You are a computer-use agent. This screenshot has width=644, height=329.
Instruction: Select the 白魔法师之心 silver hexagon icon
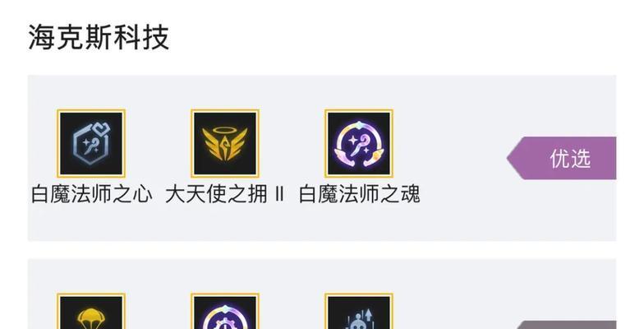point(91,143)
